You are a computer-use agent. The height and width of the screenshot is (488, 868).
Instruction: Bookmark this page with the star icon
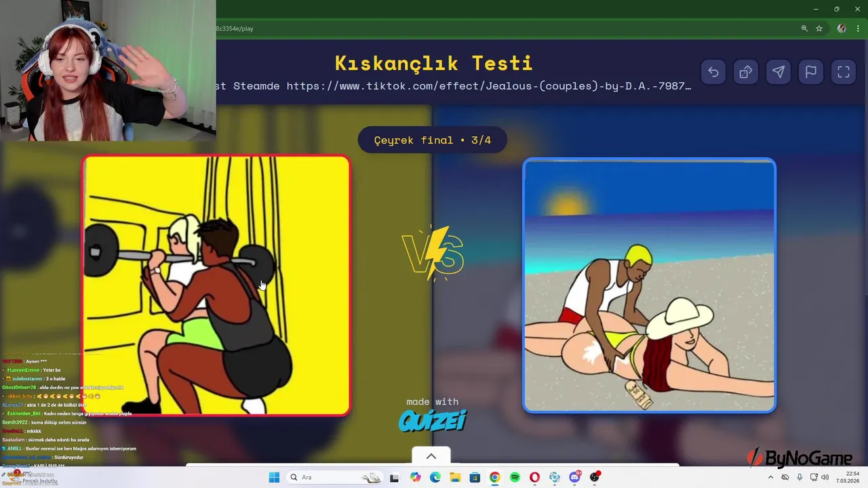click(x=819, y=28)
